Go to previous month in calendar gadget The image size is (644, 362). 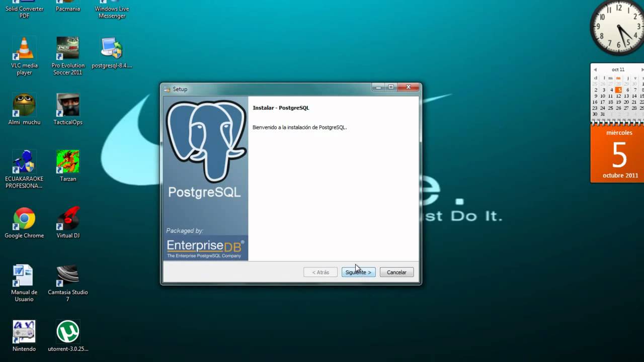595,69
